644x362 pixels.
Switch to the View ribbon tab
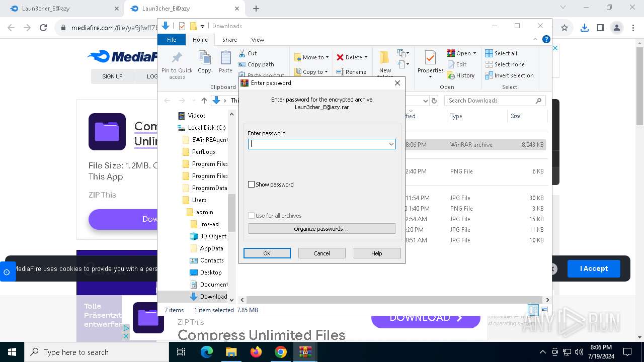[x=258, y=40]
